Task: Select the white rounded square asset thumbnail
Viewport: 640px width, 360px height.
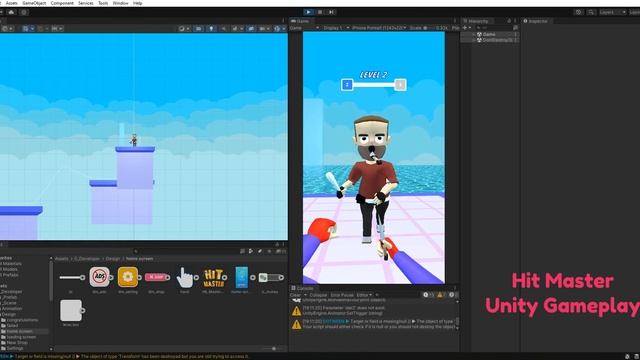Action: (x=71, y=311)
